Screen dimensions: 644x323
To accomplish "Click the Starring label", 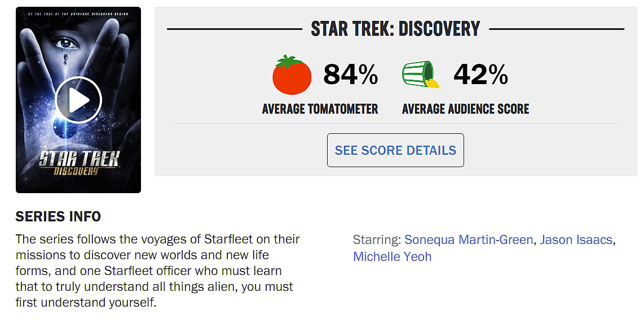I will [x=377, y=240].
